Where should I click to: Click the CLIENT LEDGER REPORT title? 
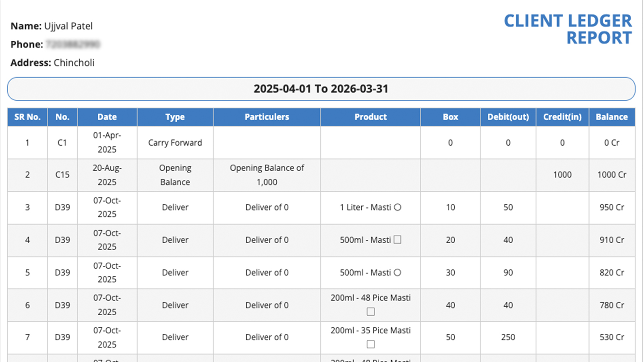(567, 29)
